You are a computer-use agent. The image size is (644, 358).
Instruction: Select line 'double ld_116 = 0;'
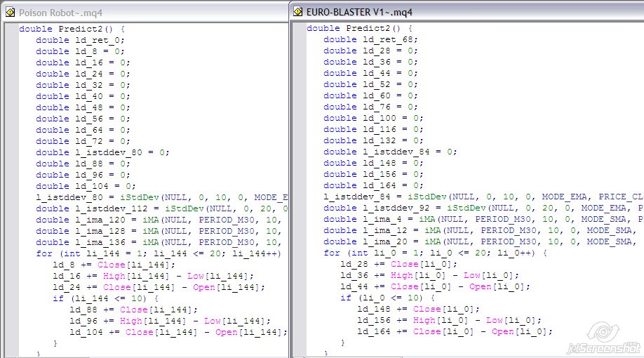click(373, 129)
